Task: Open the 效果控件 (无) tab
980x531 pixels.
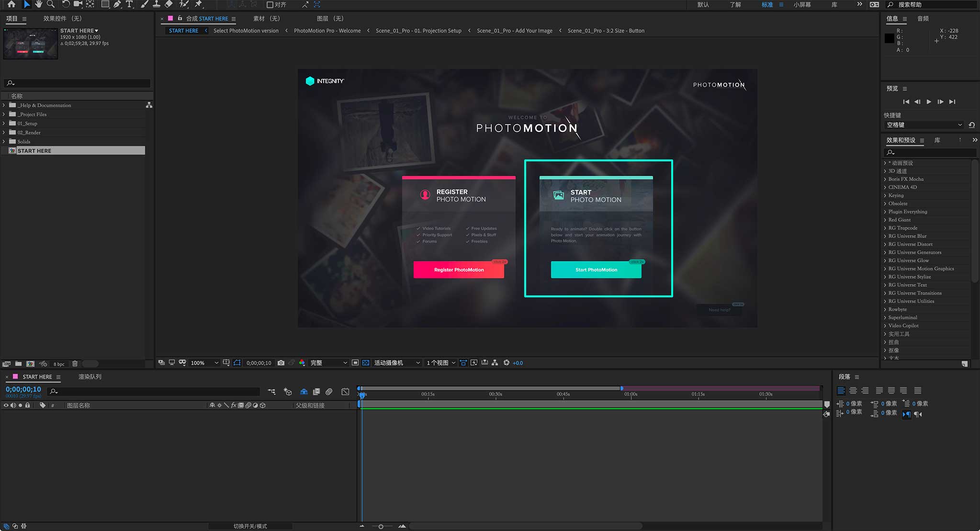Action: [63, 19]
